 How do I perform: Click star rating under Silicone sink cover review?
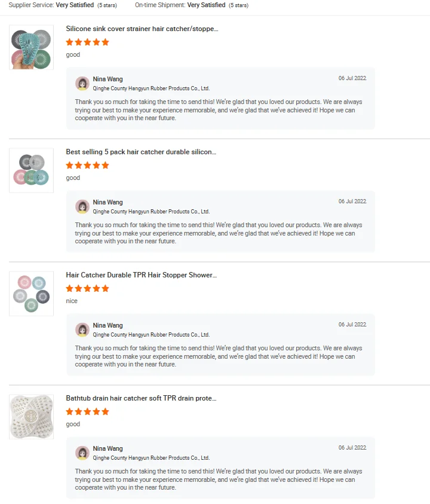point(87,42)
